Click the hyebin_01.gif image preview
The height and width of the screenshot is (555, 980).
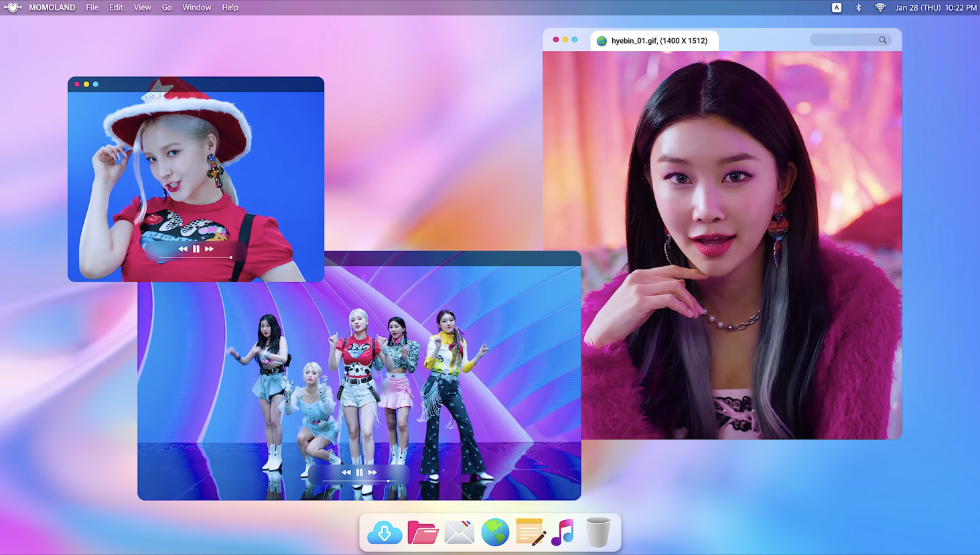coord(722,245)
